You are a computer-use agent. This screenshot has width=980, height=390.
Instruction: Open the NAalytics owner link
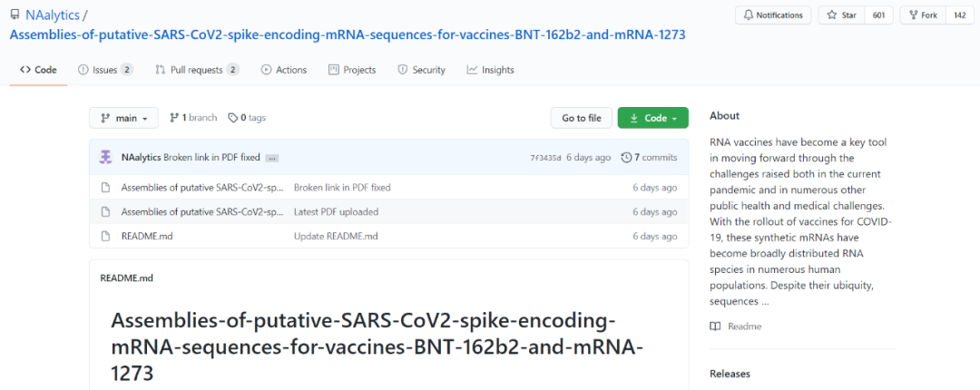(52, 15)
